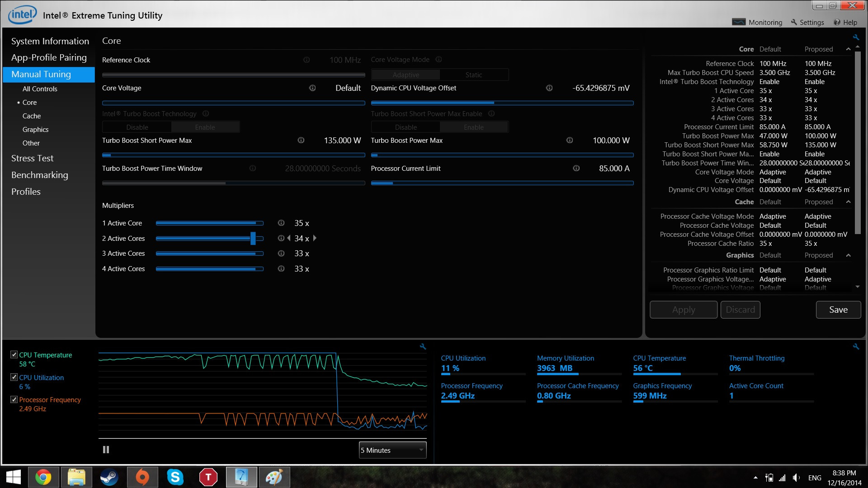Open the Stress Test section
The width and height of the screenshot is (868, 488).
32,158
